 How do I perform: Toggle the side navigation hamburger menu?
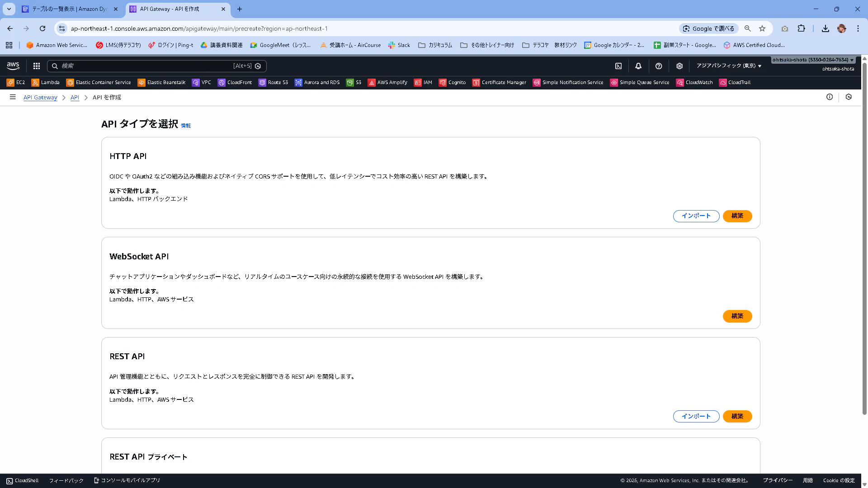click(x=13, y=97)
